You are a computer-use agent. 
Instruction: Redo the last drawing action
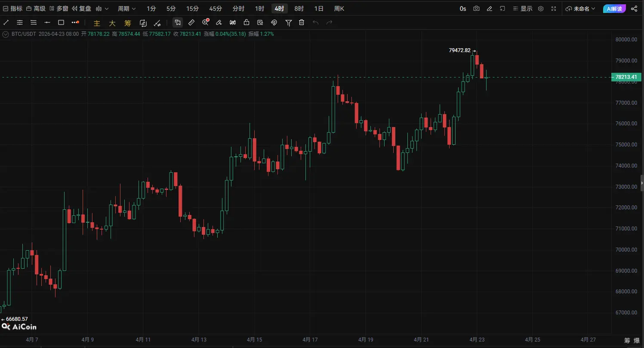click(330, 22)
